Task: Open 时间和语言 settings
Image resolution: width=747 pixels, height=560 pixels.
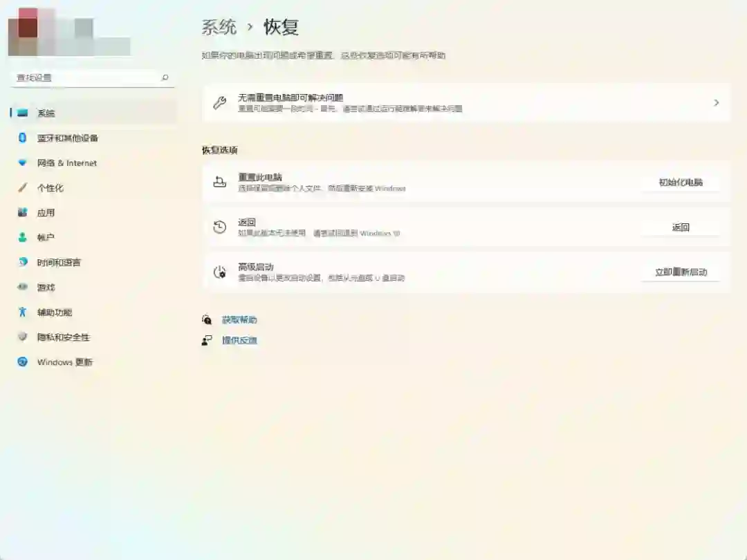Action: pos(93,263)
